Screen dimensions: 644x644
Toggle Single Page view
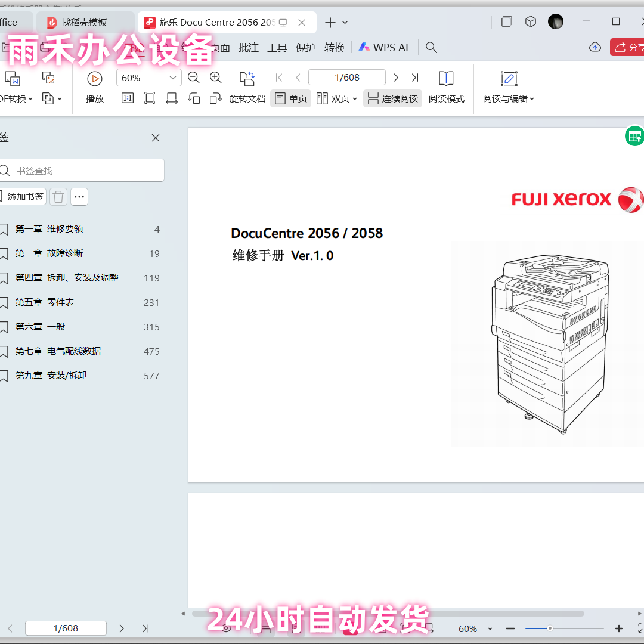pyautogui.click(x=291, y=98)
